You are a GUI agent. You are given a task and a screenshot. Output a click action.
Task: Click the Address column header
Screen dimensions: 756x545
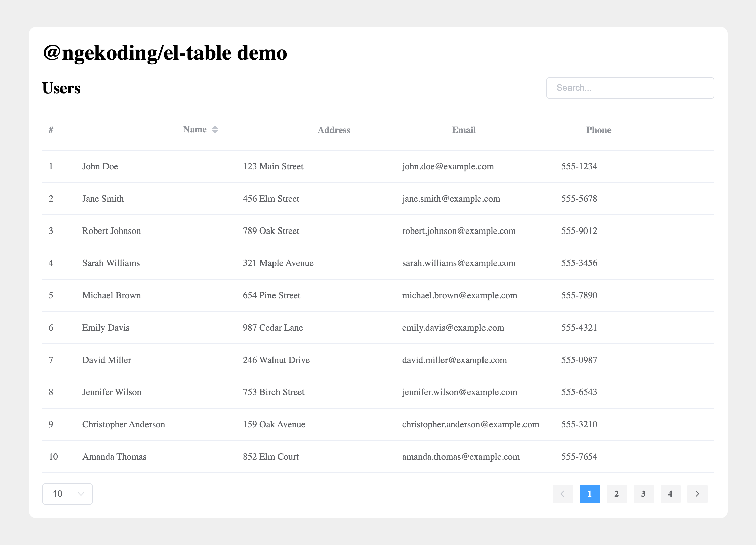(x=334, y=130)
